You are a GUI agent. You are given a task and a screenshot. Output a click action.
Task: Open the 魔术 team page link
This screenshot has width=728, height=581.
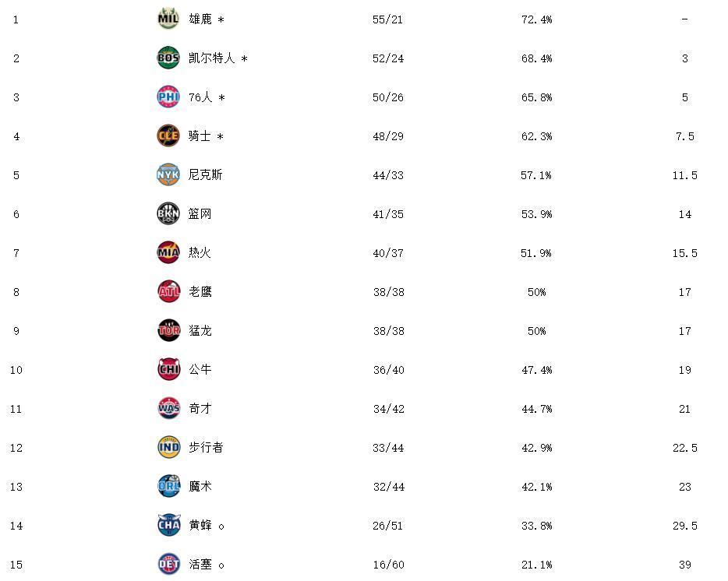click(x=200, y=487)
